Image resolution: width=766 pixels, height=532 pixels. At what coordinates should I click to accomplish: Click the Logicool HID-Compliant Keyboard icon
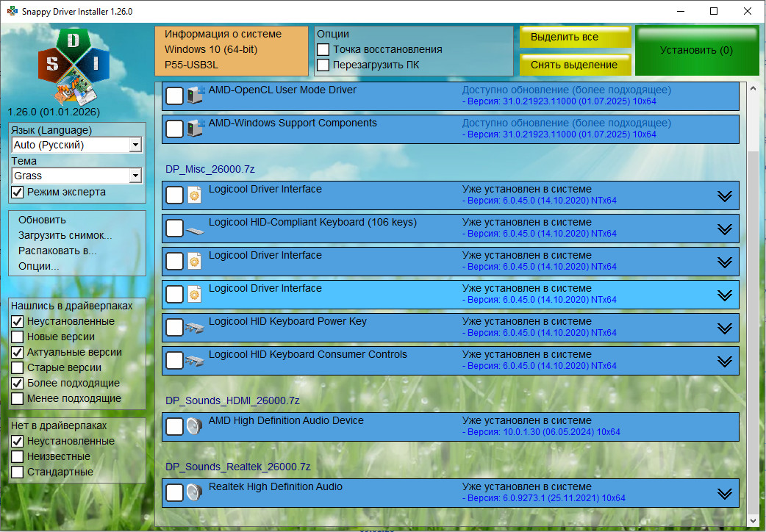196,229
